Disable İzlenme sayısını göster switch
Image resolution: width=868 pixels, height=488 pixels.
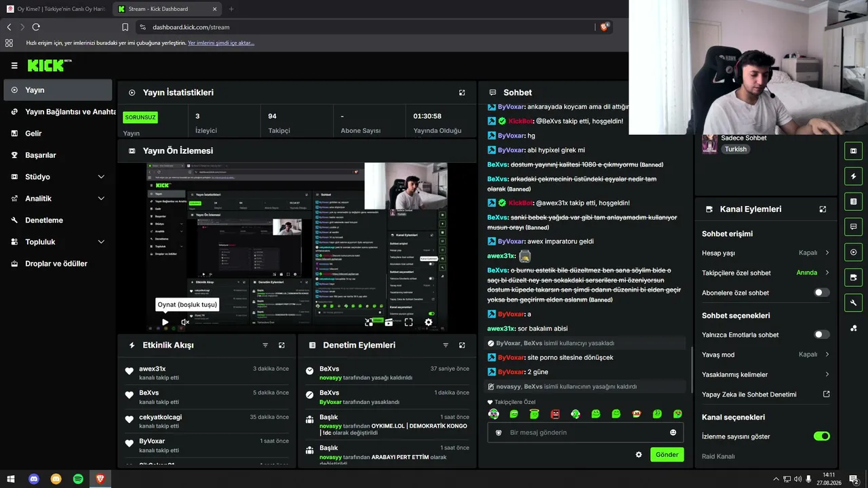(x=821, y=436)
